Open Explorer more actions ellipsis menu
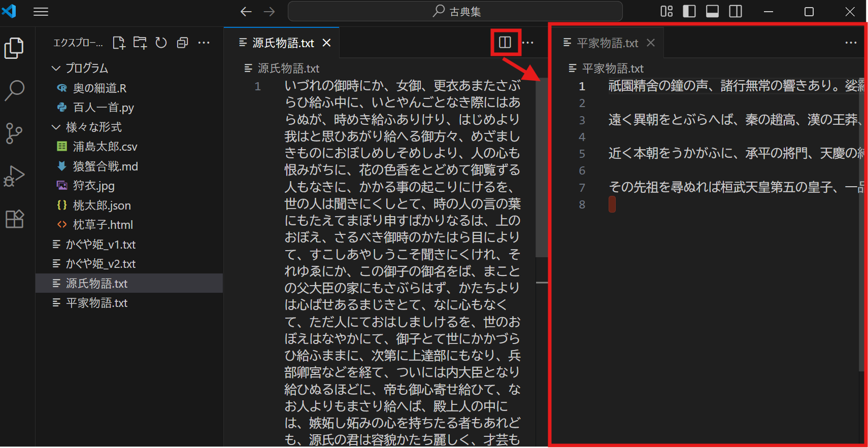This screenshot has width=868, height=448. click(x=204, y=43)
